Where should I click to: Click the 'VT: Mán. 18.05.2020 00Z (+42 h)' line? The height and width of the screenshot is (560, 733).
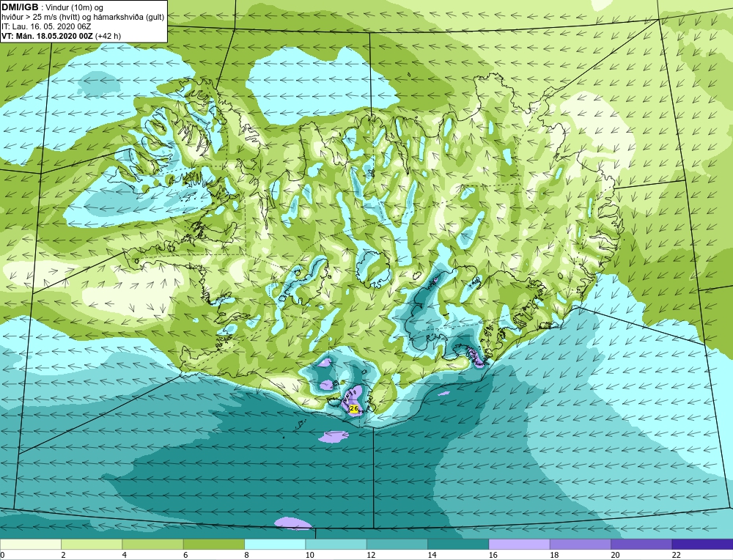[61, 36]
